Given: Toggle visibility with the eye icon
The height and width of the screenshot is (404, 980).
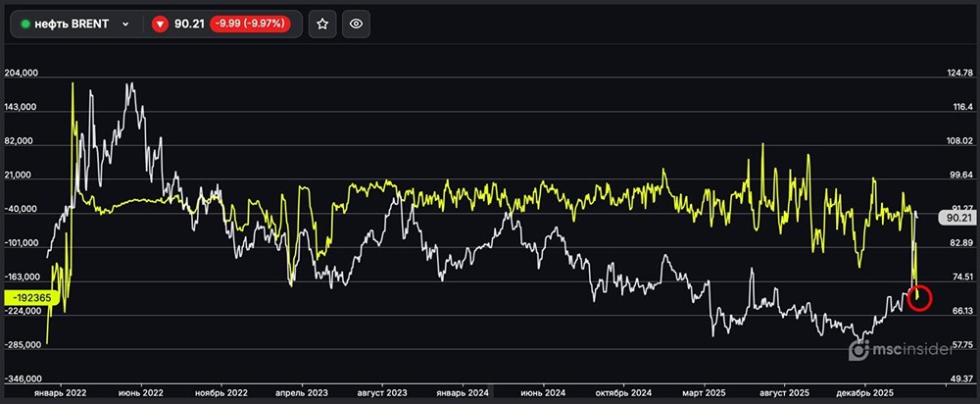Looking at the screenshot, I should coord(357,24).
